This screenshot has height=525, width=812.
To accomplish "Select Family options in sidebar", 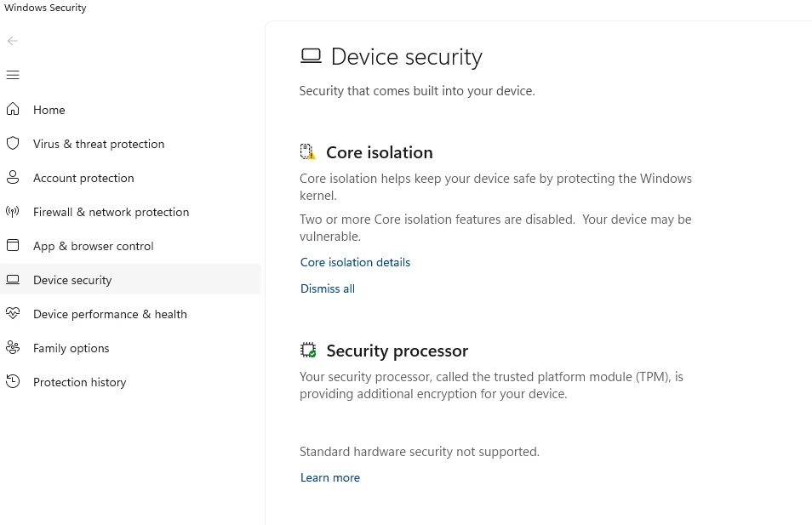I will 71,348.
